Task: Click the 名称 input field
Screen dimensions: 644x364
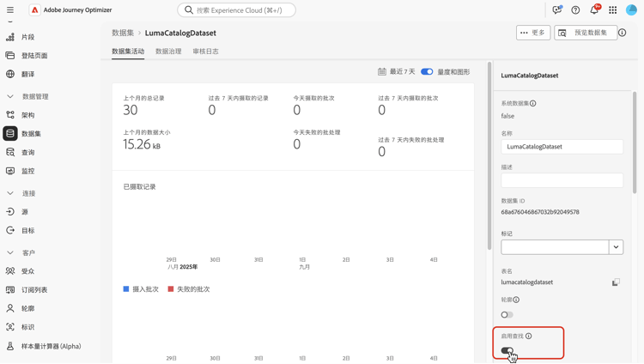Action: pos(562,147)
